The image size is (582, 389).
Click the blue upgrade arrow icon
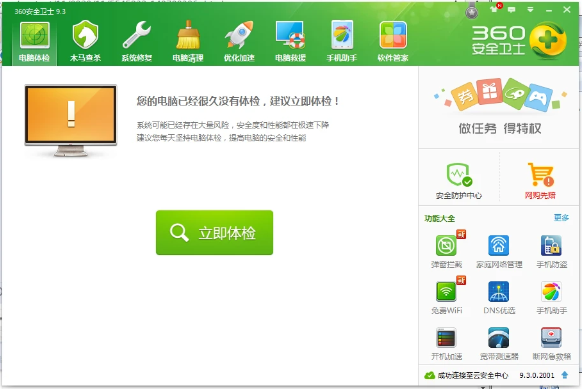coord(565,375)
